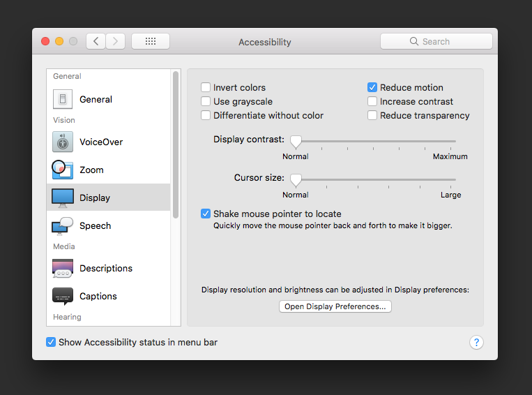
Task: Click the Display monitor icon
Action: [63, 197]
